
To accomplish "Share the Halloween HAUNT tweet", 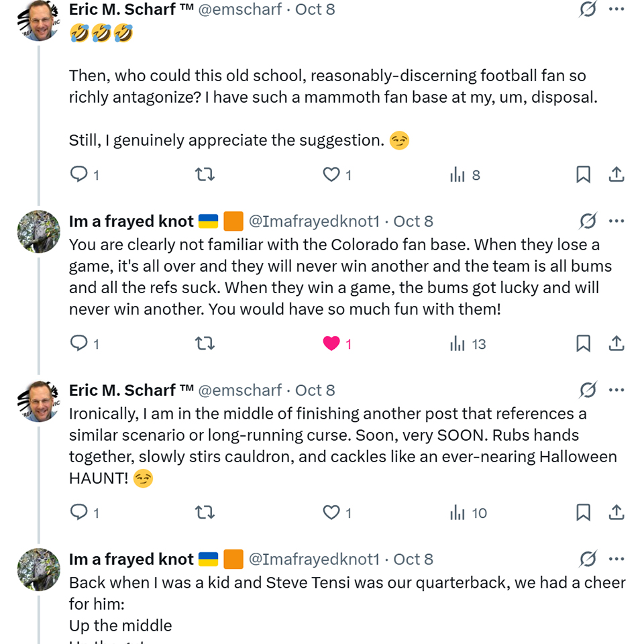I will [616, 513].
